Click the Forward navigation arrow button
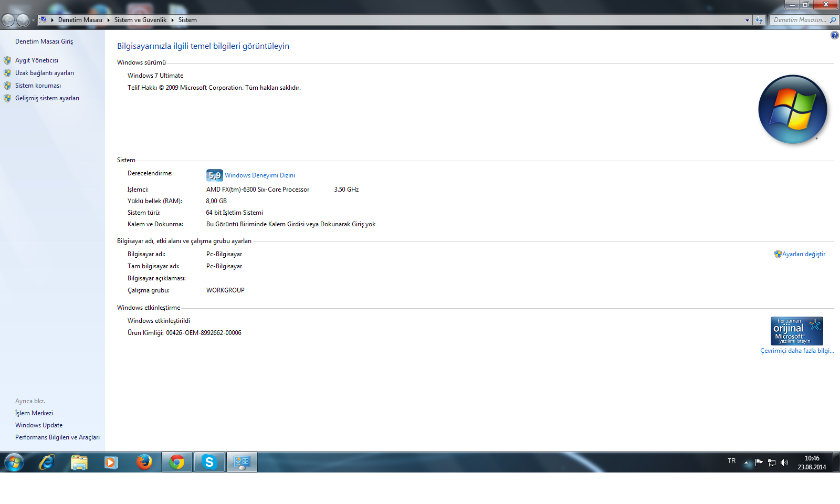 [23, 20]
